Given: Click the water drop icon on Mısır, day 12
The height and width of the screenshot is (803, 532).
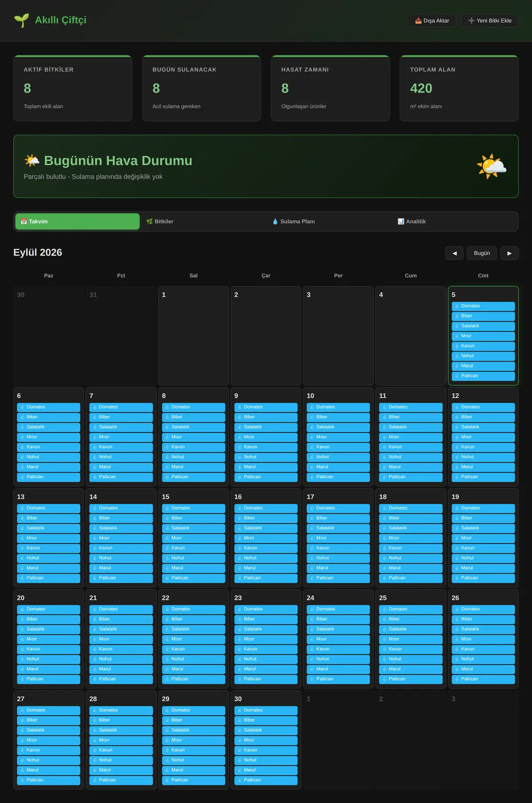Looking at the screenshot, I should point(457,437).
